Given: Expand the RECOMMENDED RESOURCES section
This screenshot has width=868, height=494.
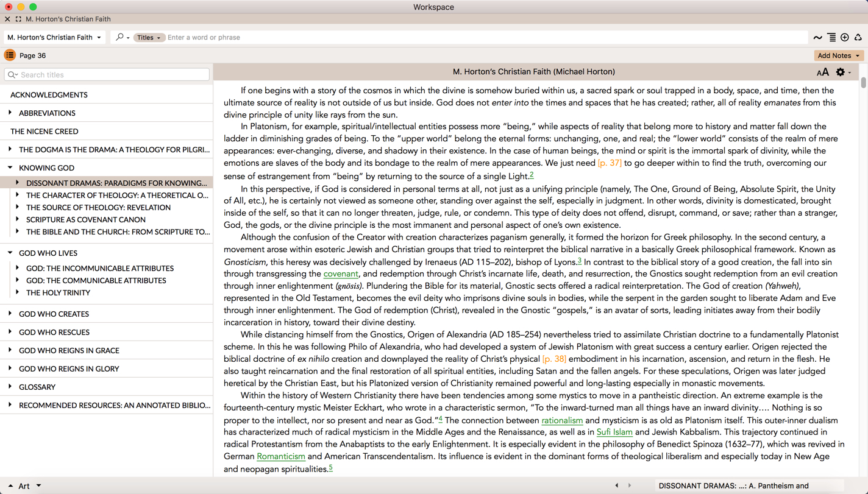Looking at the screenshot, I should coord(10,405).
